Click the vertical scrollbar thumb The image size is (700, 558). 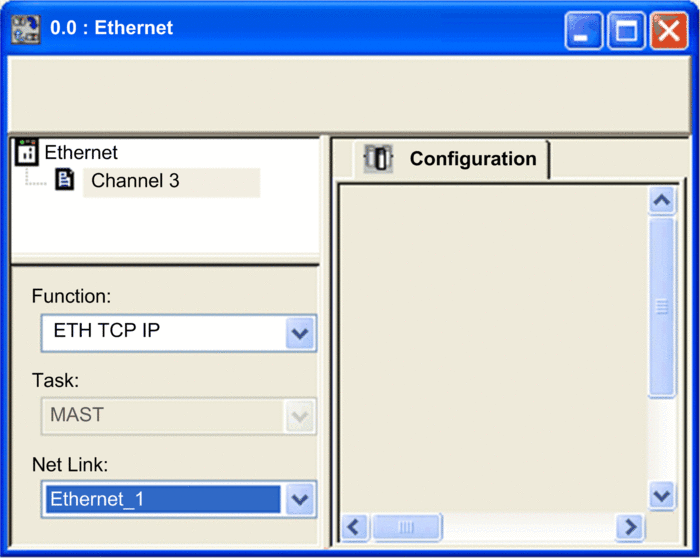click(661, 307)
